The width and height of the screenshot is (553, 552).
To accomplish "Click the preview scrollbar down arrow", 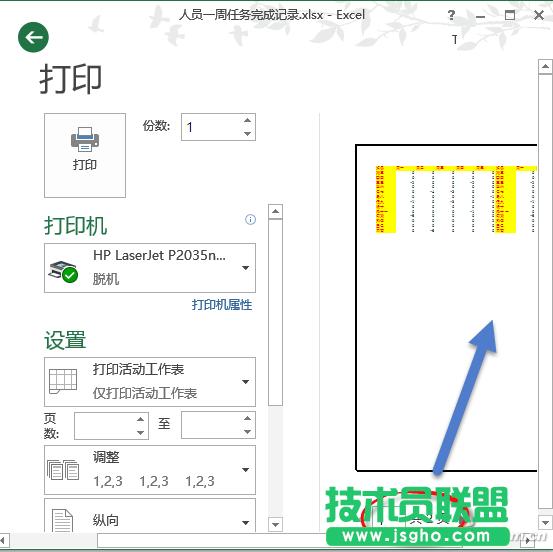I will [x=545, y=522].
